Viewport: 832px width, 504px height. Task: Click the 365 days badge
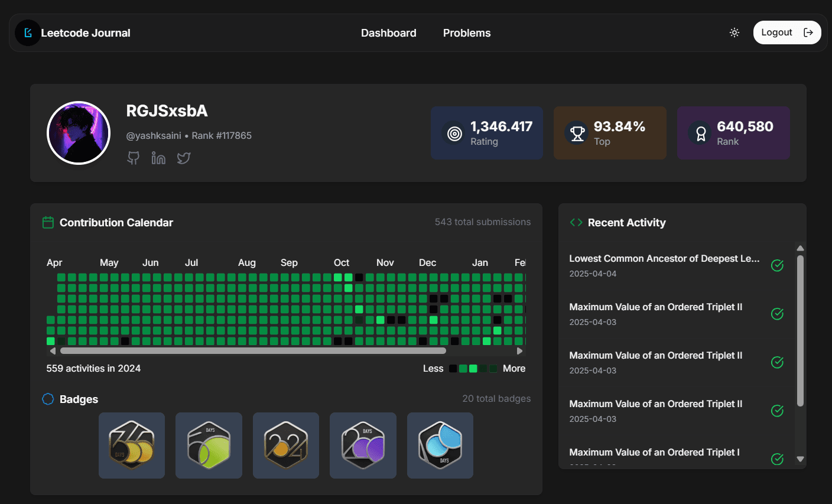pyautogui.click(x=132, y=446)
